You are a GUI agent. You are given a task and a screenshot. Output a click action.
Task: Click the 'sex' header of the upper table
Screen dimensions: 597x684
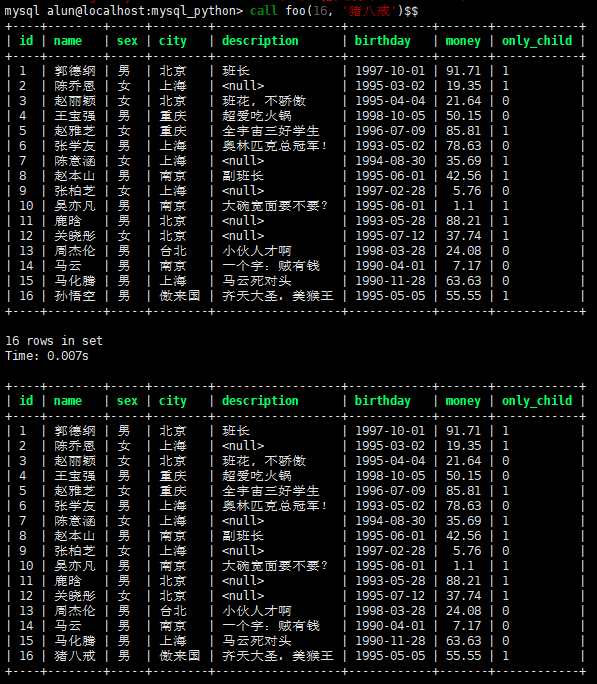(x=127, y=41)
